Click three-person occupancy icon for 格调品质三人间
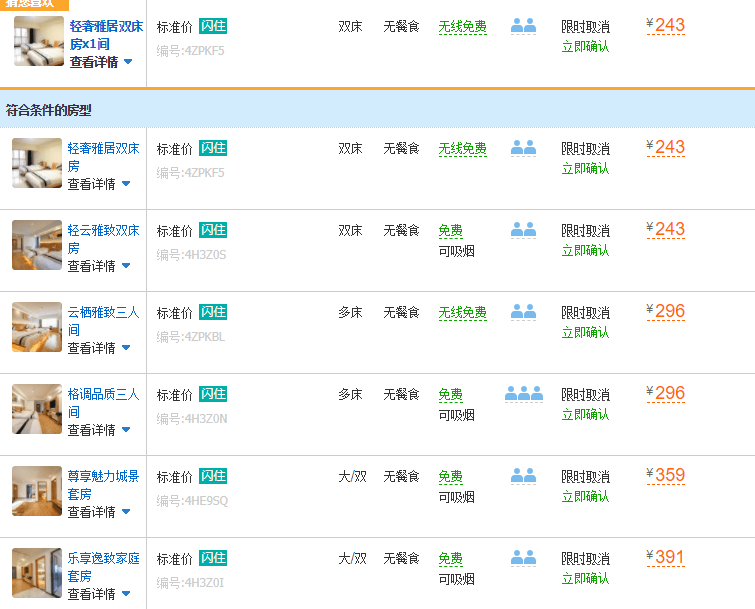755x609 pixels. click(523, 394)
